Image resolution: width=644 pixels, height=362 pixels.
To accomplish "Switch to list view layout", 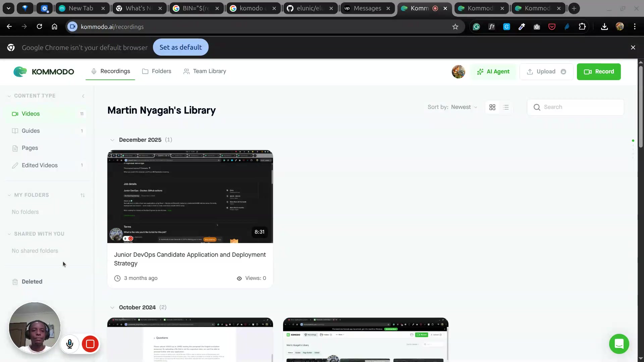I will (506, 107).
